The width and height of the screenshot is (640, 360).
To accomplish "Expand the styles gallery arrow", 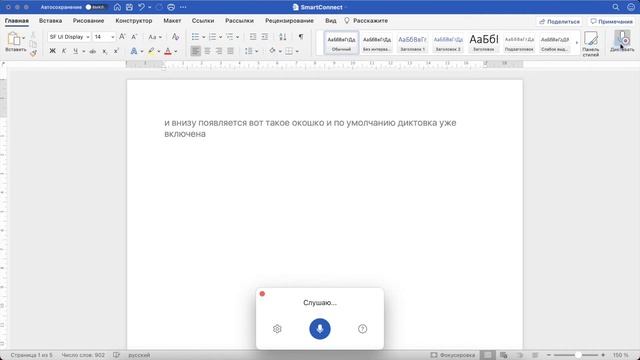I will (577, 42).
